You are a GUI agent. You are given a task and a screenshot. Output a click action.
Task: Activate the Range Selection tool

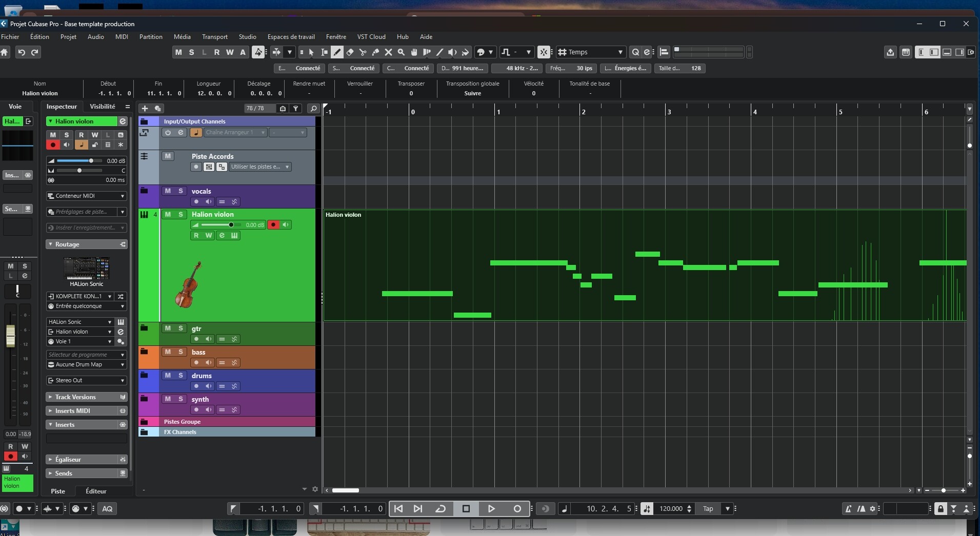[324, 52]
